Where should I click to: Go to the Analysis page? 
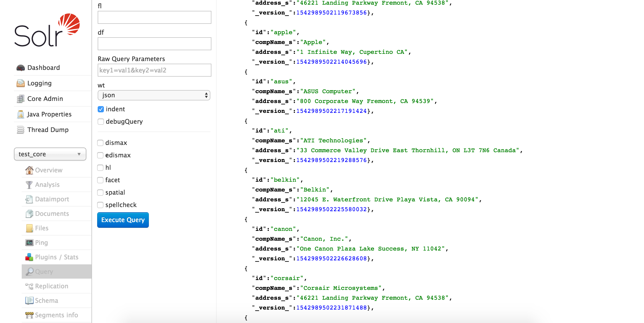[47, 185]
